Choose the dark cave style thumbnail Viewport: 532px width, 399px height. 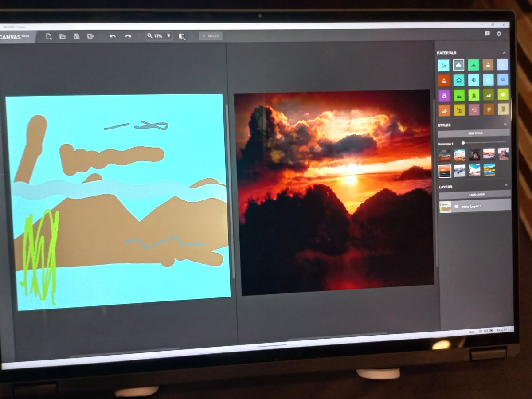(474, 154)
